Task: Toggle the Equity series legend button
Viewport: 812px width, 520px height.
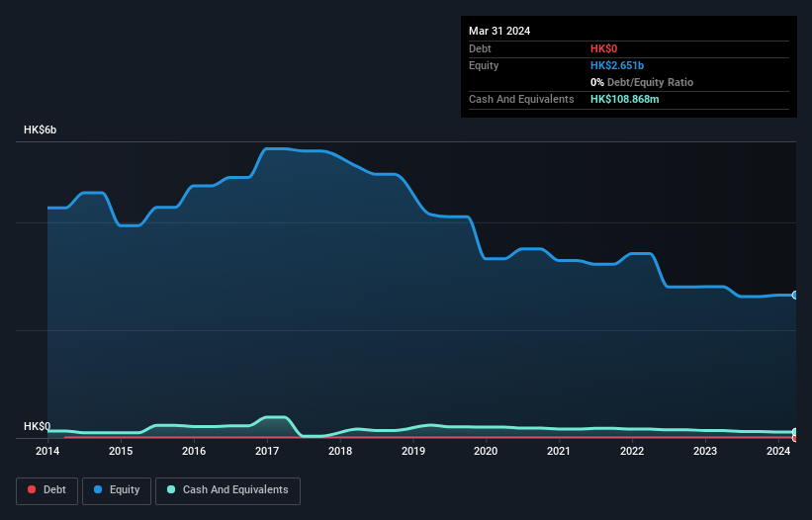Action: (x=117, y=490)
